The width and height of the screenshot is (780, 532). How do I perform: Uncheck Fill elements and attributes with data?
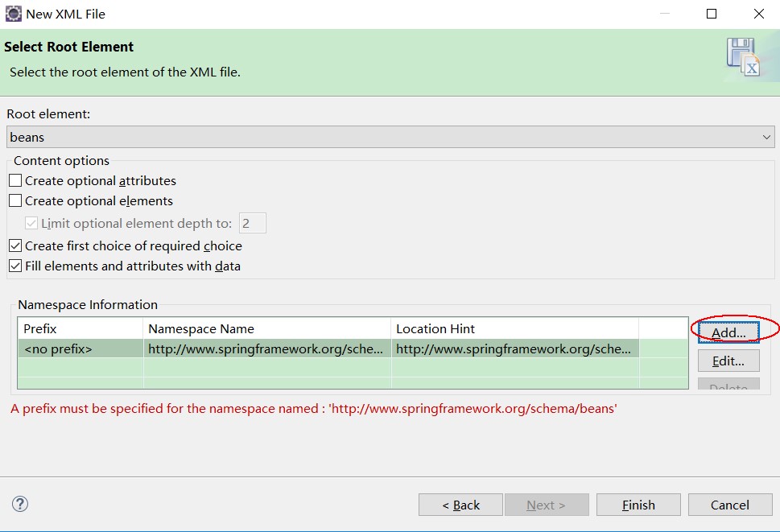coord(15,266)
